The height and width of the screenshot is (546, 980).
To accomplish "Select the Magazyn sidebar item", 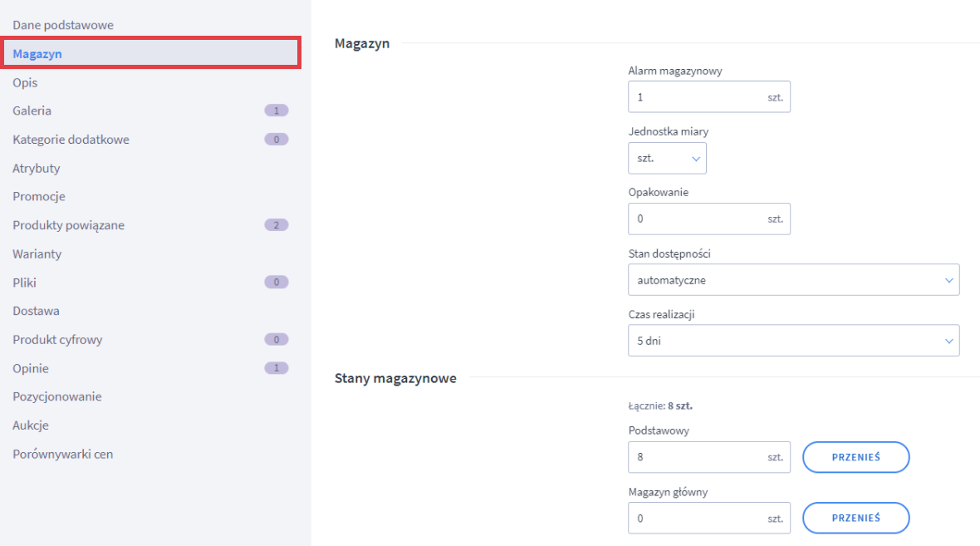I will click(37, 54).
